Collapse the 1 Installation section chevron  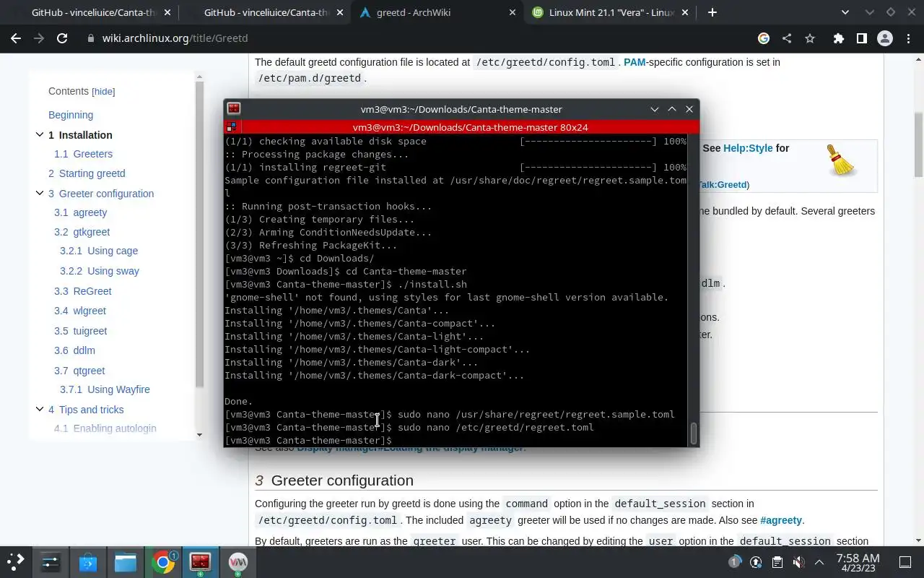tap(40, 134)
